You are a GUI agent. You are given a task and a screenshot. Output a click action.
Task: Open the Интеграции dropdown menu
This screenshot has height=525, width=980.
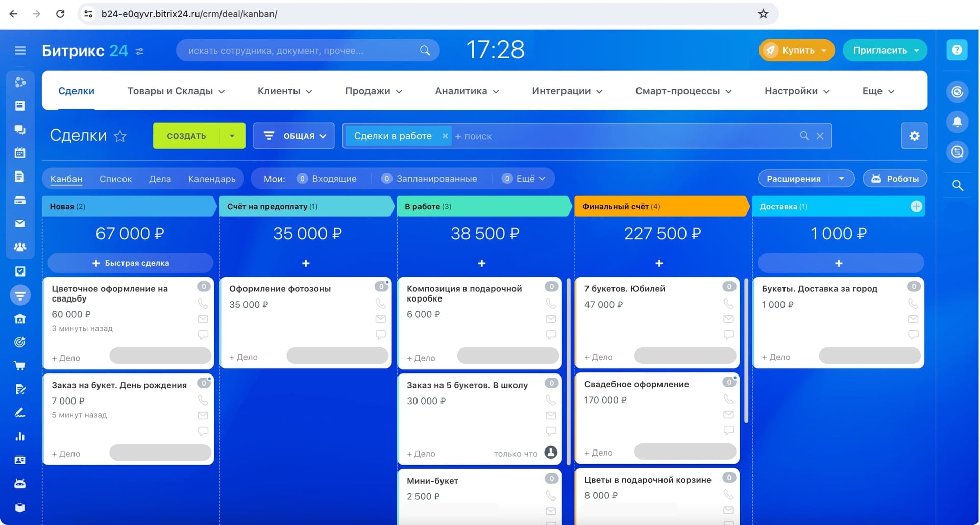pos(567,91)
